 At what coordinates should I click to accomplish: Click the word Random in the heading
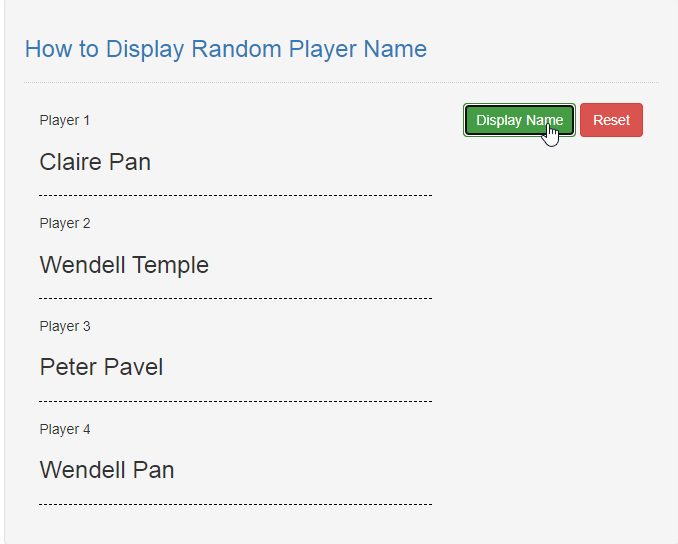tap(237, 48)
